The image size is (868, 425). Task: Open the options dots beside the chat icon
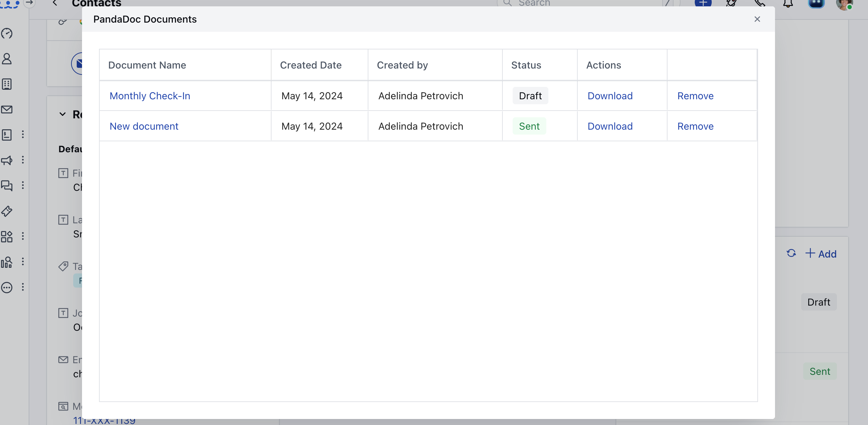23,185
